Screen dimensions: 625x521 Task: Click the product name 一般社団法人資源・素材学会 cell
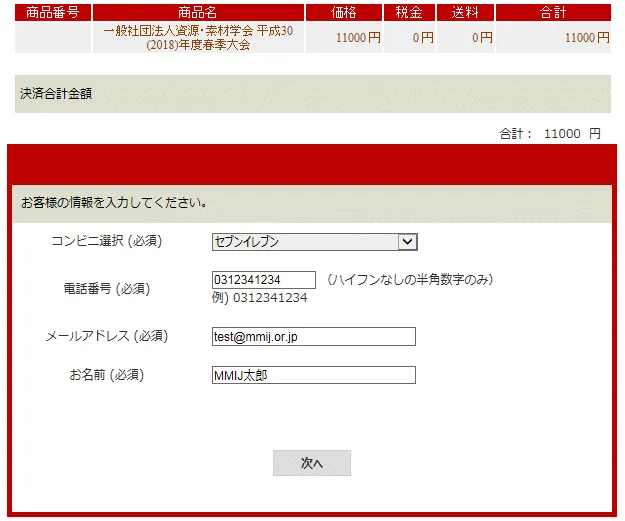coord(198,38)
